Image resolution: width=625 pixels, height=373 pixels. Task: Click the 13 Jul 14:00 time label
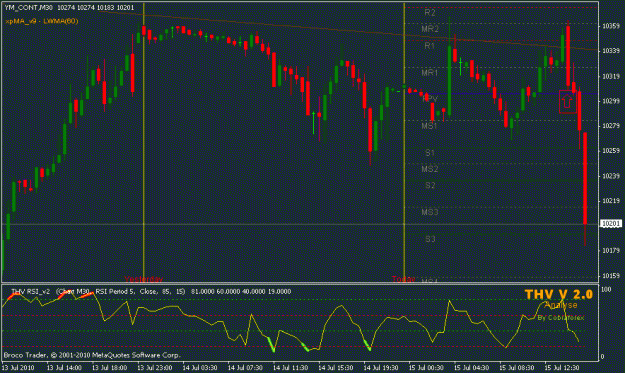[x=64, y=367]
